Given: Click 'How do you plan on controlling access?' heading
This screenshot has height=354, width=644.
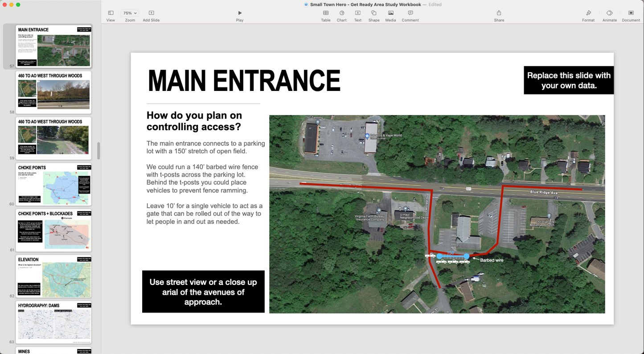Looking at the screenshot, I should 194,121.
